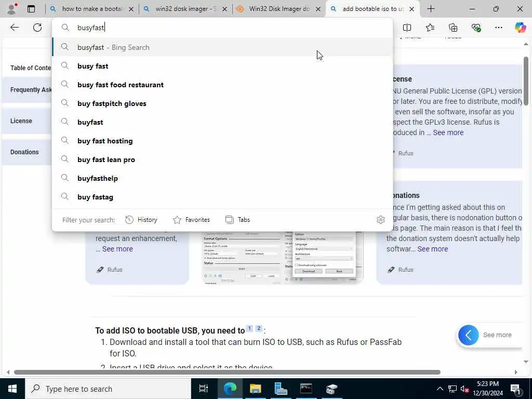Viewport: 532px width, 399px height.
Task: Click the network tray icon
Action: tap(453, 389)
